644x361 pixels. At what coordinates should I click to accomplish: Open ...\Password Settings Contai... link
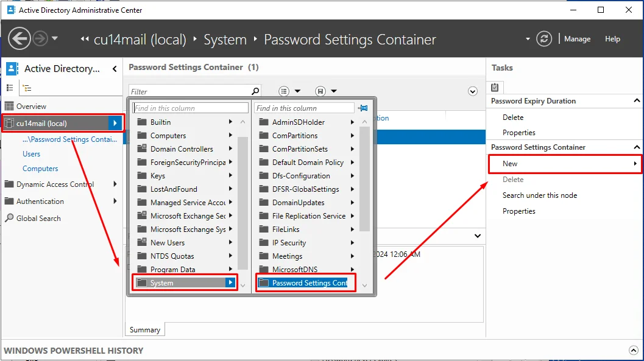click(70, 139)
